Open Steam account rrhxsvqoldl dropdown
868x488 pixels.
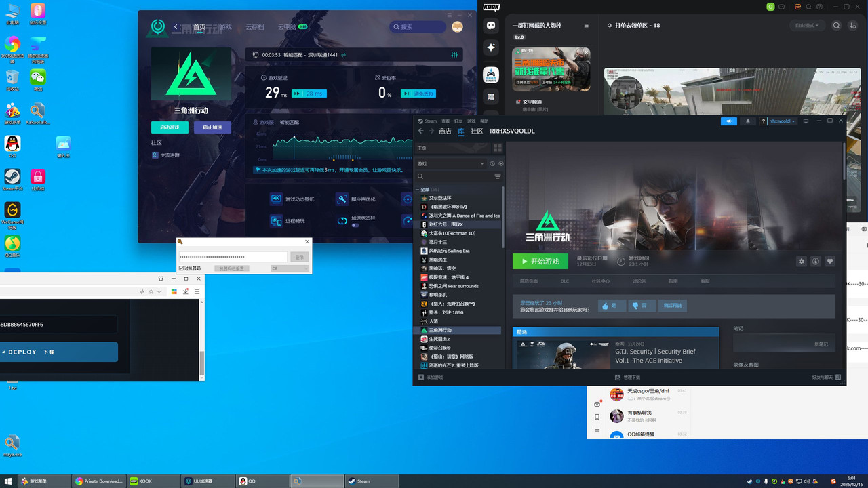(x=782, y=121)
